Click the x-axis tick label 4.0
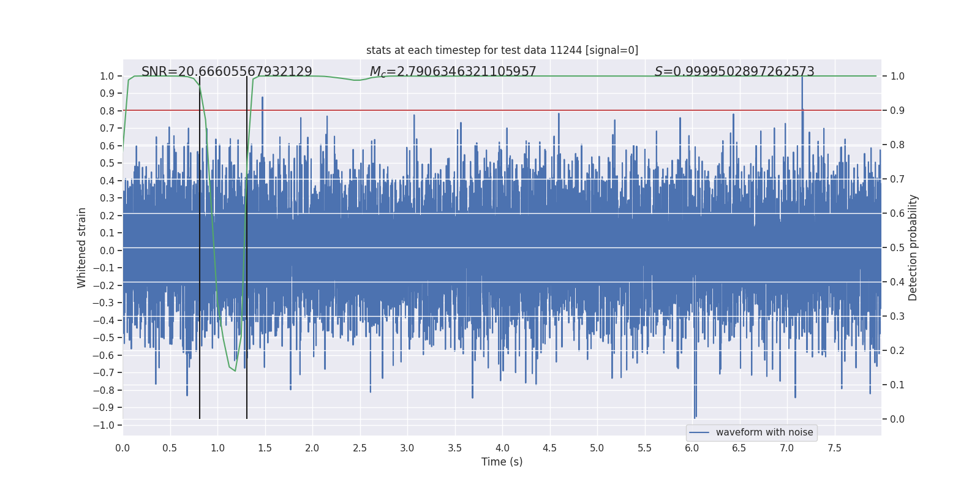 coord(502,448)
